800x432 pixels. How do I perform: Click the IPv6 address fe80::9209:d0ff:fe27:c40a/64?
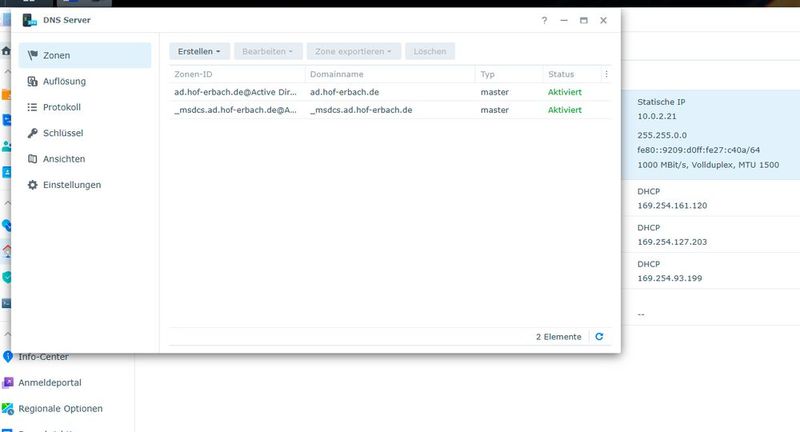click(698, 150)
